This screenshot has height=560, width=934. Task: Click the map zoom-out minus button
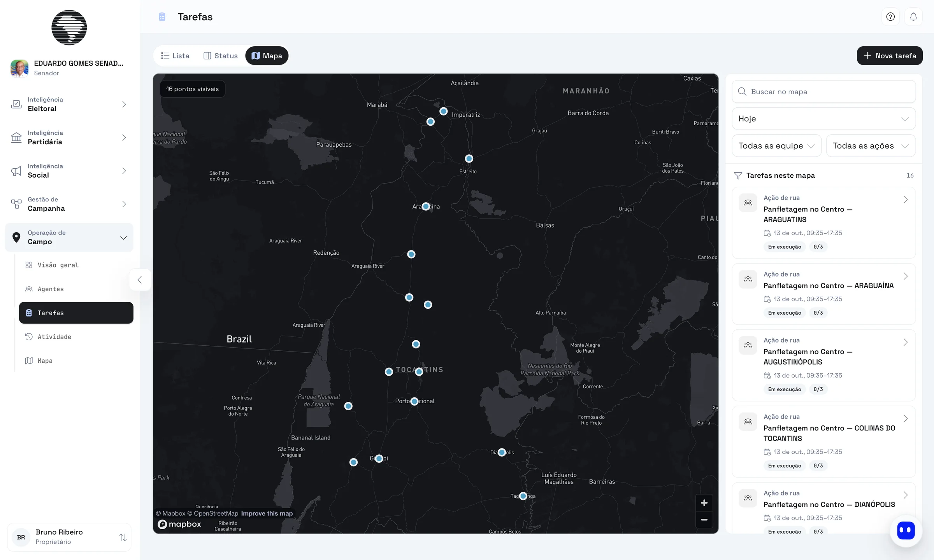(x=704, y=520)
